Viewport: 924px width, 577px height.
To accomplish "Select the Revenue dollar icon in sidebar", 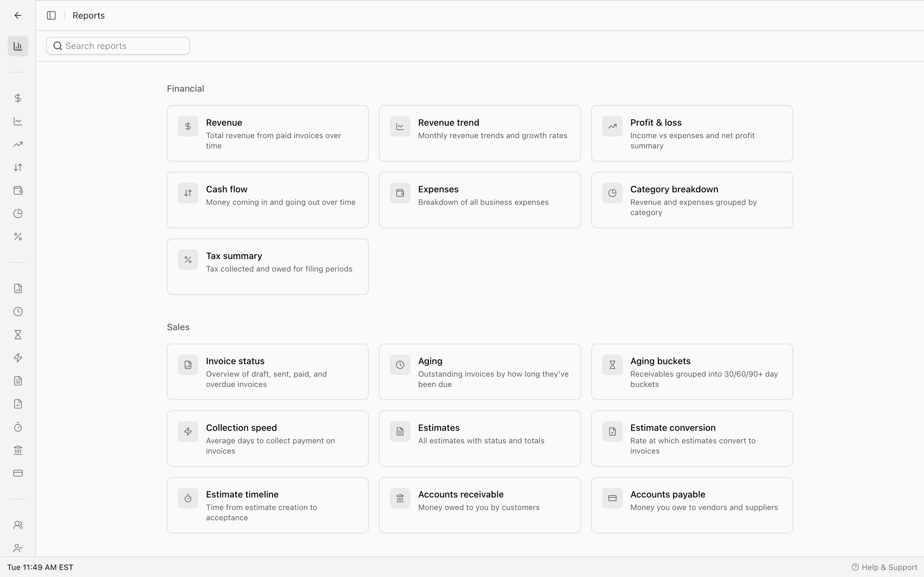I will pos(18,98).
